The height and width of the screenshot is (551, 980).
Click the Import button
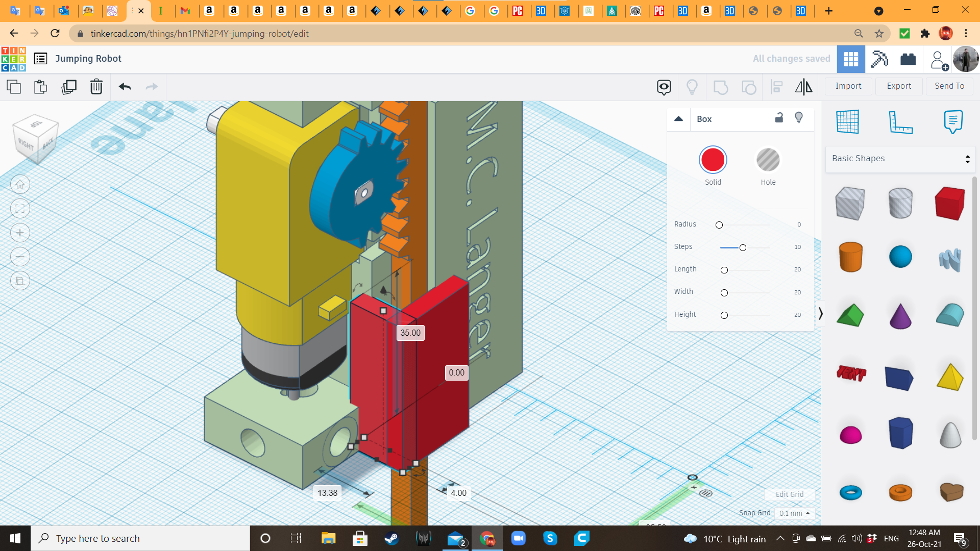(x=848, y=86)
